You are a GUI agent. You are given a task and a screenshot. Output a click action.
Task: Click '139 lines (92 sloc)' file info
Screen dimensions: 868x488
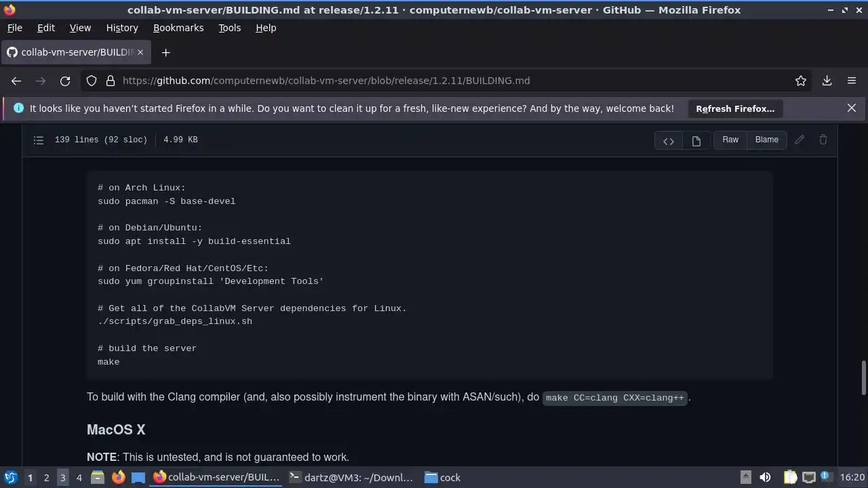click(101, 140)
